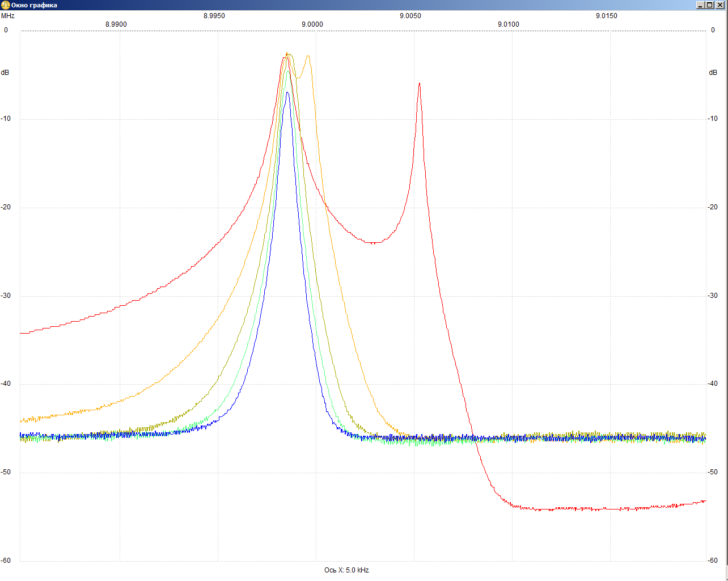Click the 9.0100 frequency label
The width and height of the screenshot is (728, 581).
coord(509,24)
